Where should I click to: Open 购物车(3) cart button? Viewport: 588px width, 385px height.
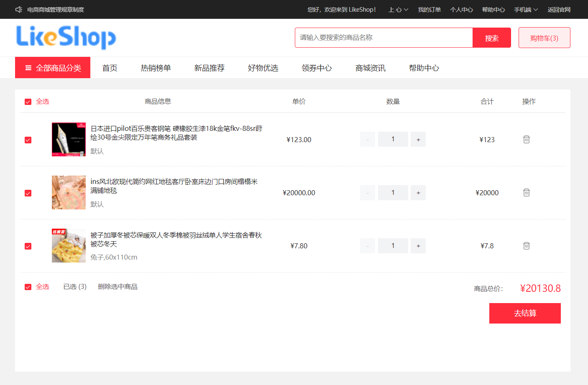pos(544,38)
